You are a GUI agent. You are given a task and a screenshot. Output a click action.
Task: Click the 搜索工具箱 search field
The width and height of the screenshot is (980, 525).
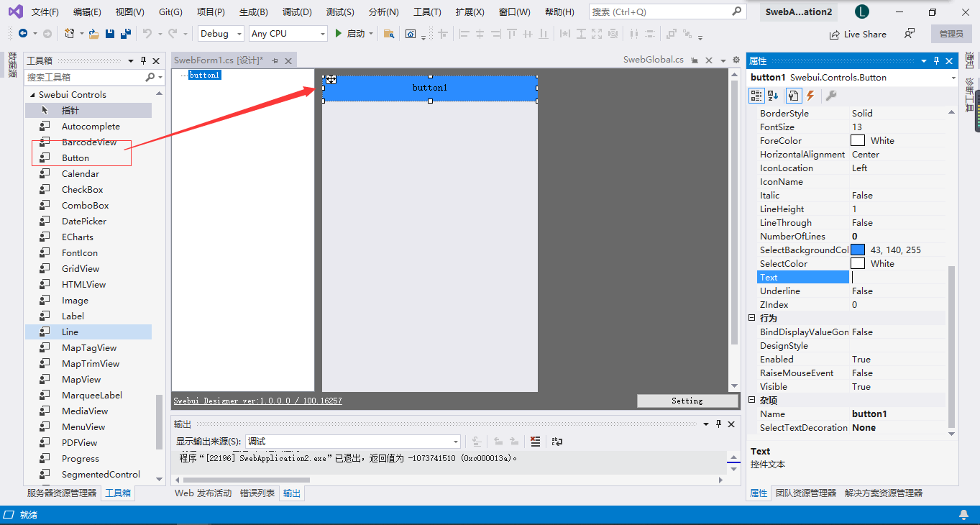click(85, 77)
